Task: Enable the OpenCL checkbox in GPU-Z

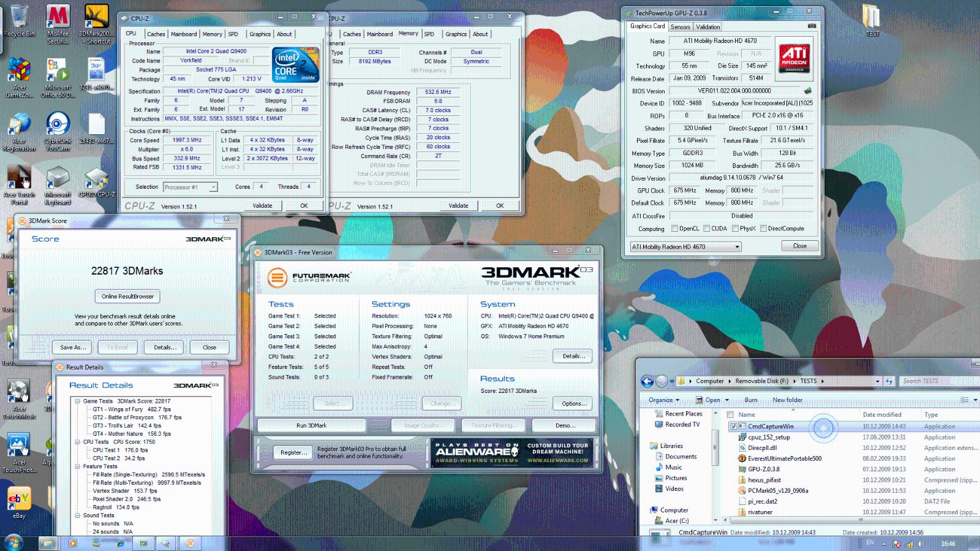Action: 674,229
